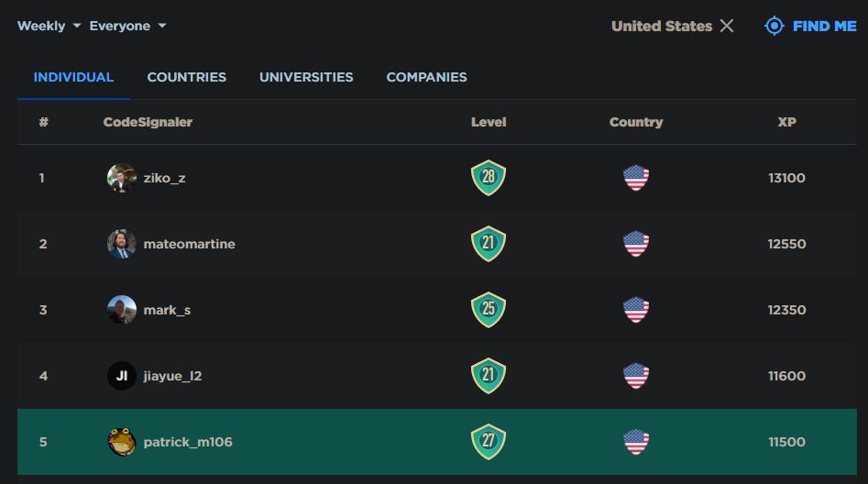
Task: Click the FIND ME button text
Action: pos(824,26)
